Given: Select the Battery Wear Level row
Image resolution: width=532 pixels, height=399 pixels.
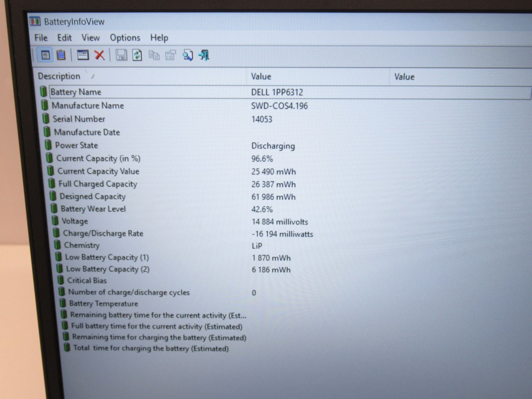Looking at the screenshot, I should [286, 209].
